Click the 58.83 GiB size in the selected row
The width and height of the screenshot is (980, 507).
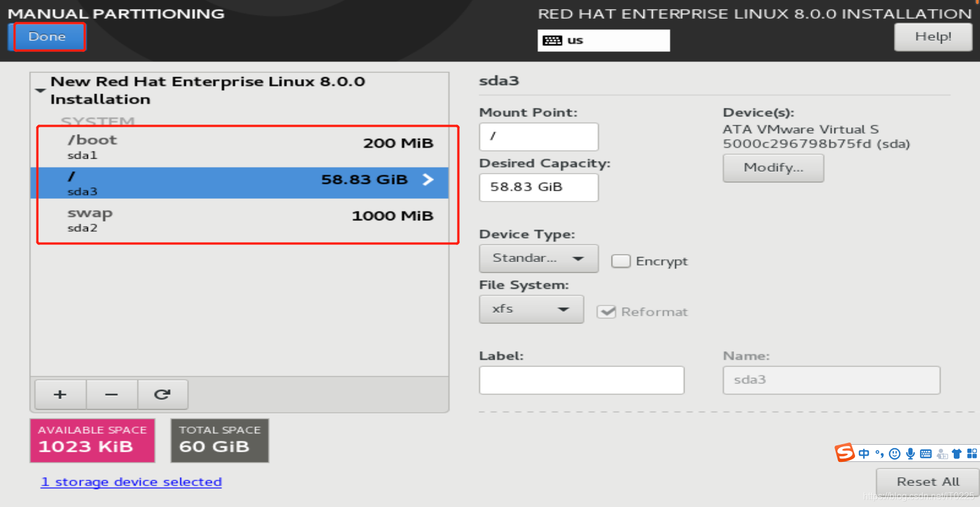[365, 180]
